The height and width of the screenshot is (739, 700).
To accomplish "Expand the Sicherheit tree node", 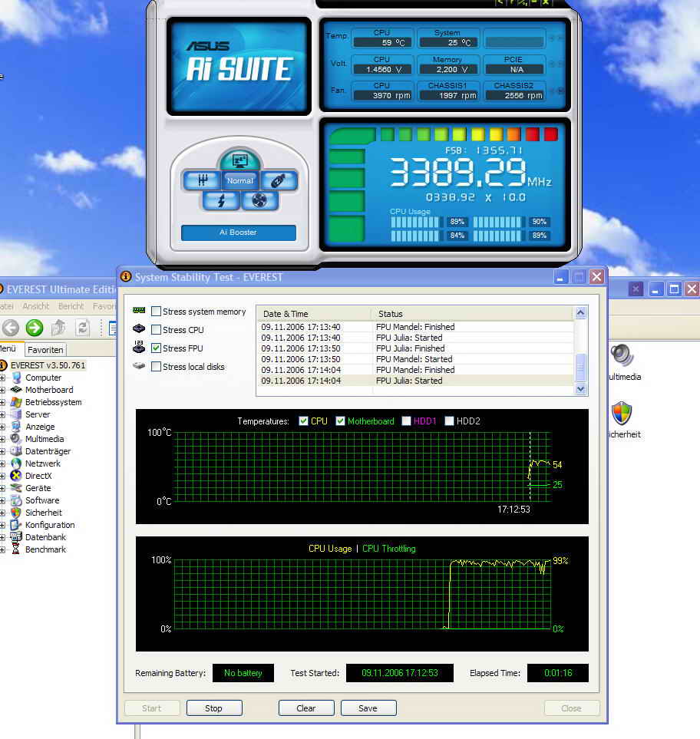I will pos(3,513).
